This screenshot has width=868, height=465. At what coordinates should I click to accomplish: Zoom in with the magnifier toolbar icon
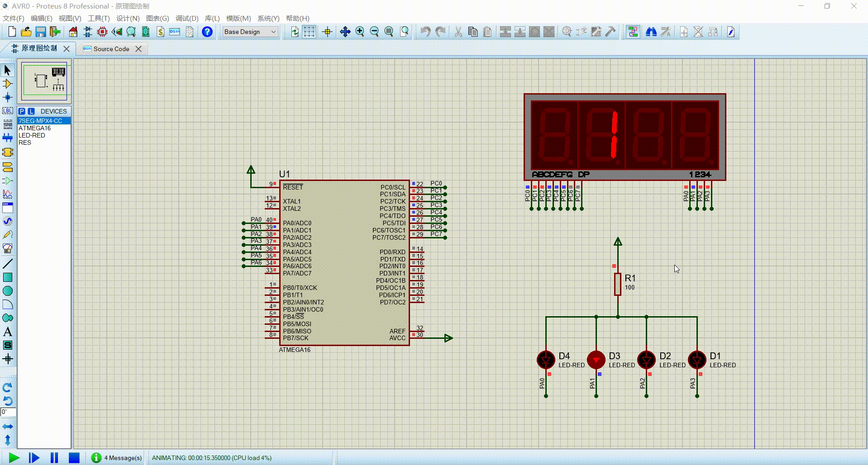pos(360,32)
